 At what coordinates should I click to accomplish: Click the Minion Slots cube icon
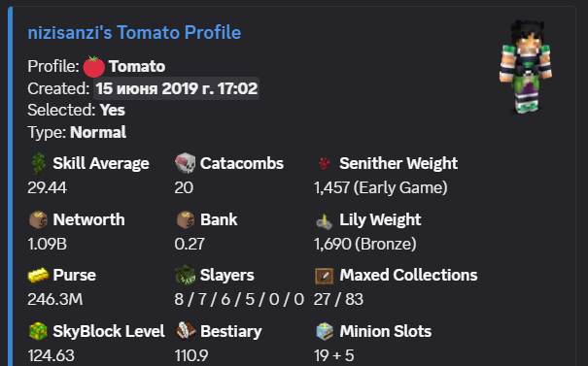325,331
